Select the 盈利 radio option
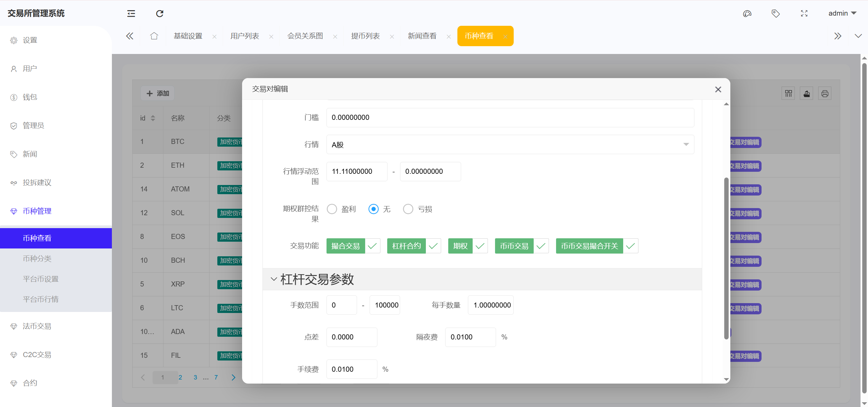Image resolution: width=868 pixels, height=407 pixels. [332, 209]
